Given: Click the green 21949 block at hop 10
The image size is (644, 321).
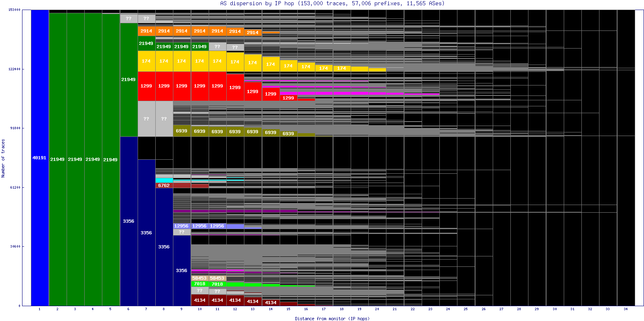Looking at the screenshot, I should click(x=199, y=47).
